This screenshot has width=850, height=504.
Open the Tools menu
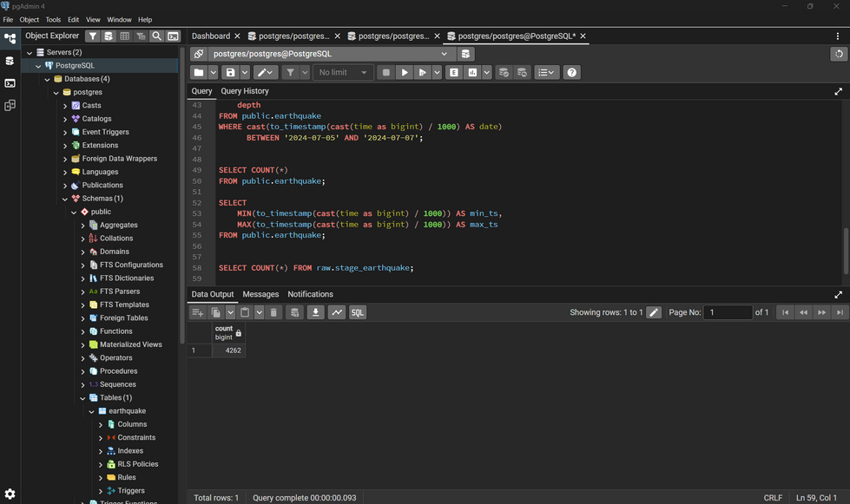[x=53, y=19]
